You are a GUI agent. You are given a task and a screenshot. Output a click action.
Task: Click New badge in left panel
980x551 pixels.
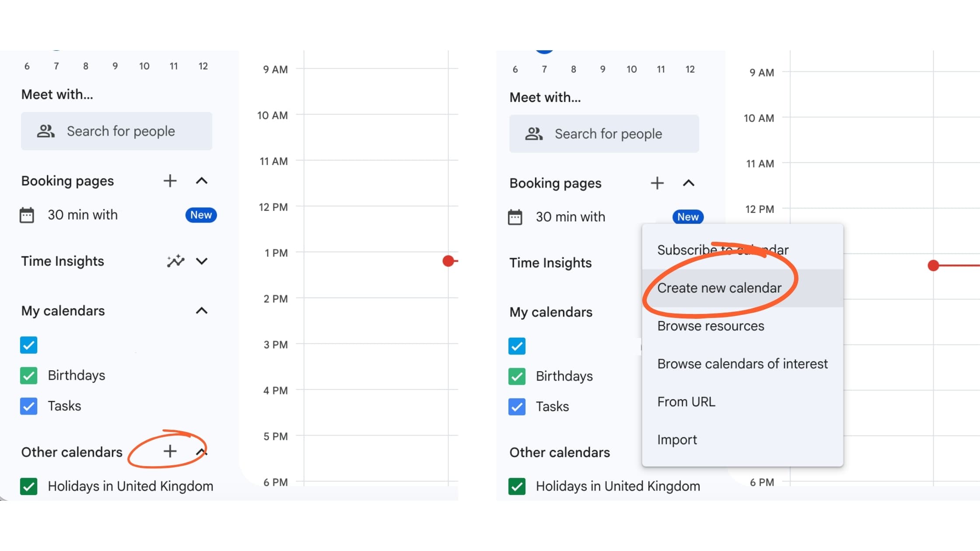(201, 215)
